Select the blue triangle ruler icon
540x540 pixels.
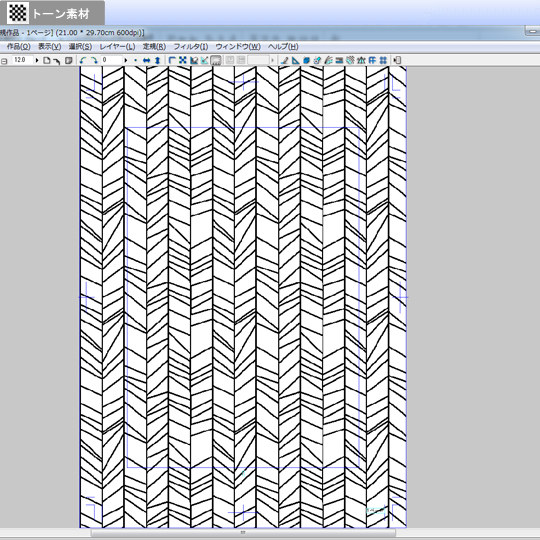(x=295, y=60)
